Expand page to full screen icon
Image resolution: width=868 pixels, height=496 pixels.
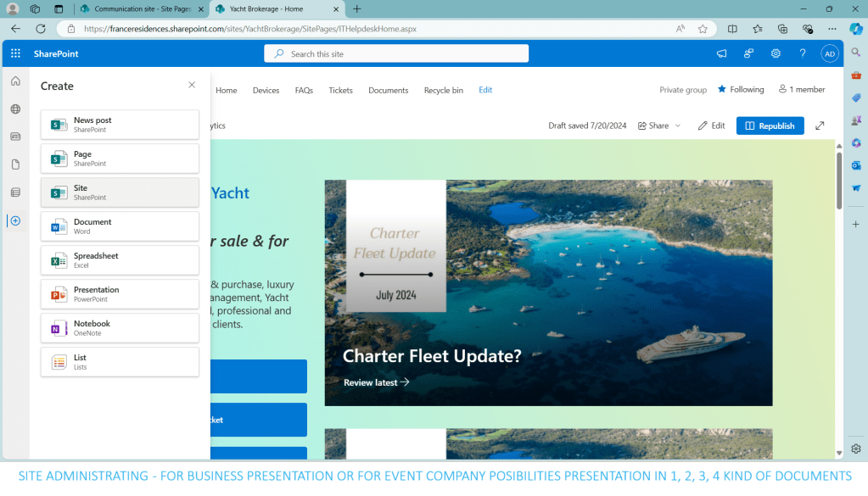[x=820, y=125]
